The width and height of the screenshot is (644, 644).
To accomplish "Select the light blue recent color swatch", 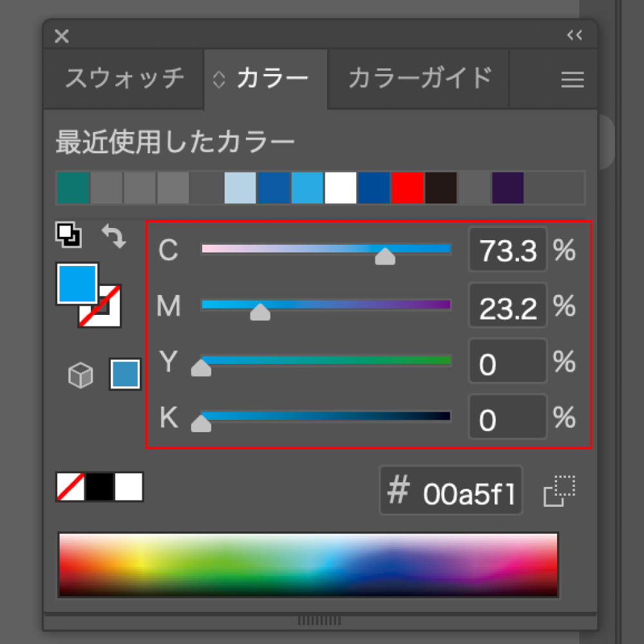I will click(240, 187).
